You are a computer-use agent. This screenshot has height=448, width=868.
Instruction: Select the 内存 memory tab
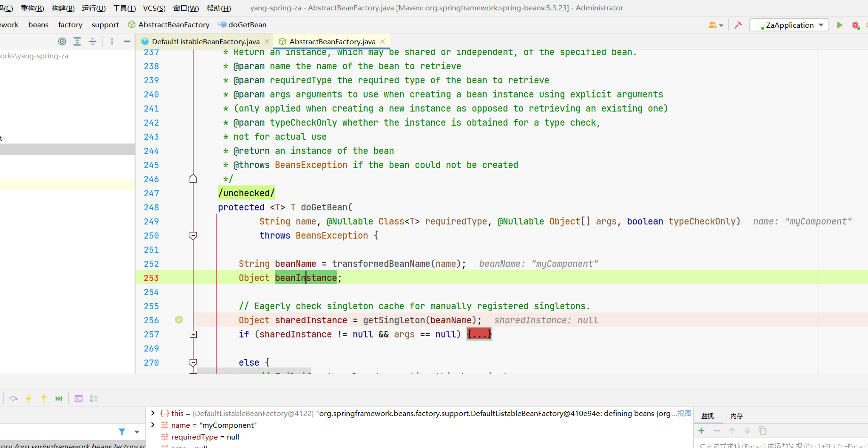pos(737,416)
